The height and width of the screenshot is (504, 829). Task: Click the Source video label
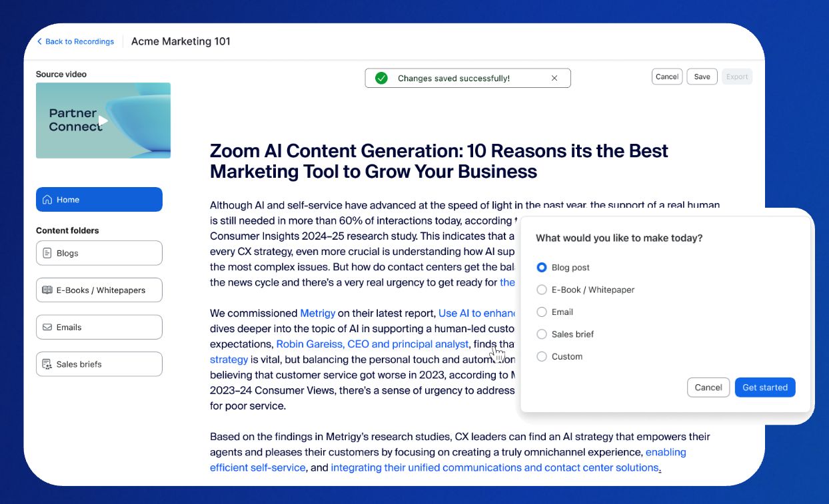[x=61, y=75]
